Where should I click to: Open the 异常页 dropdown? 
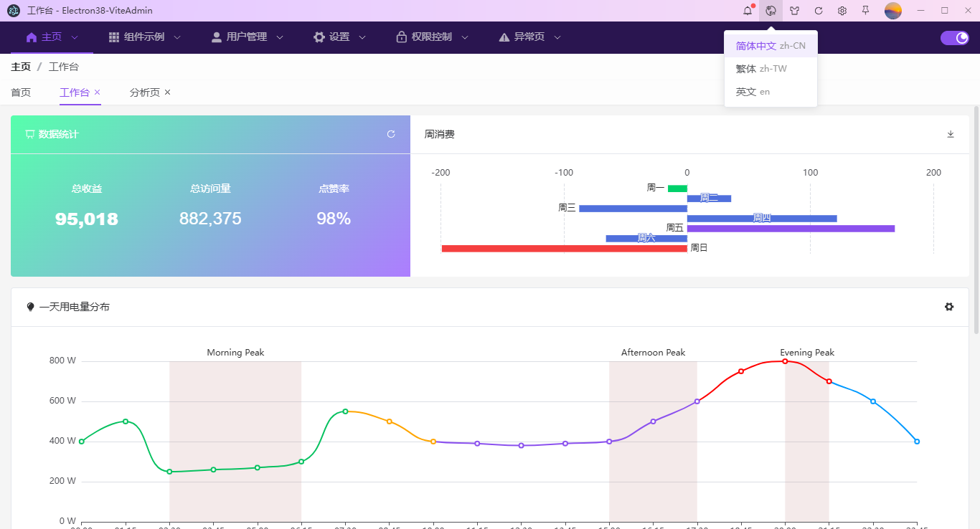(529, 37)
